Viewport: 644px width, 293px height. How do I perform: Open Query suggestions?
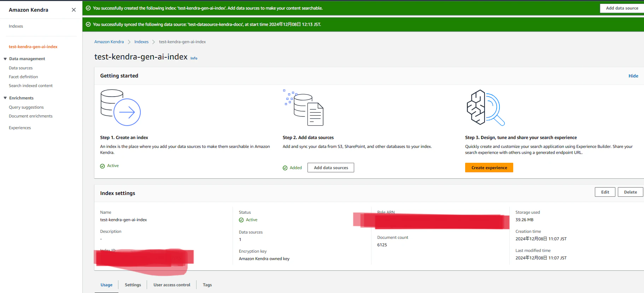click(26, 107)
